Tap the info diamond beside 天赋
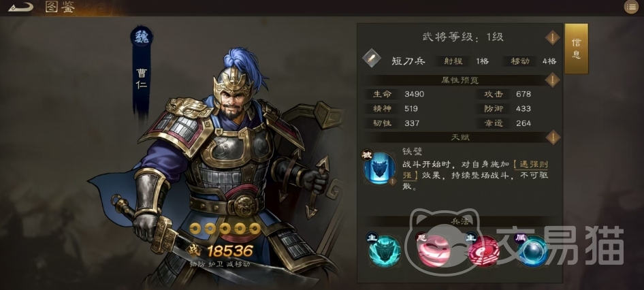The width and height of the screenshot is (644, 290). 552,138
